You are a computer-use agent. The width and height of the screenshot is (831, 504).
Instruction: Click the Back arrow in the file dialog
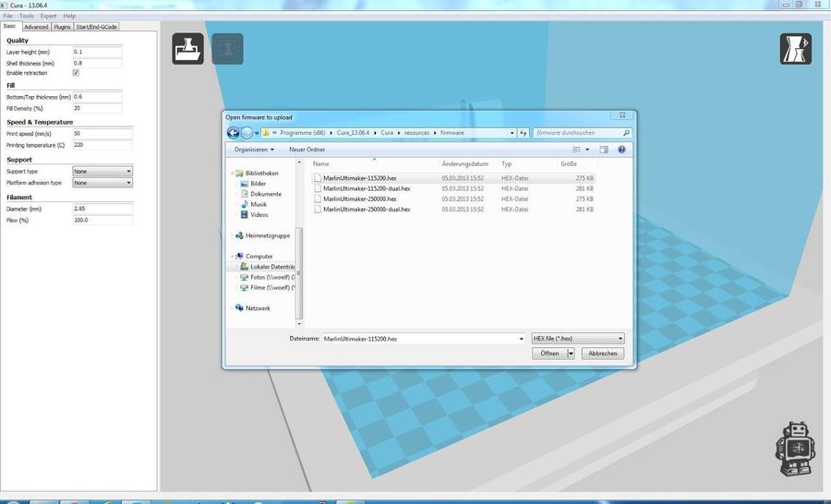pos(233,133)
